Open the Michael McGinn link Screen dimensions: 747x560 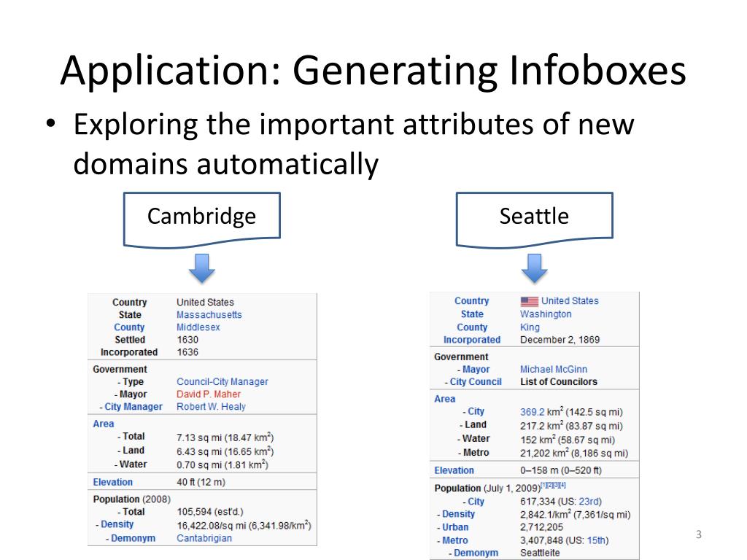(x=554, y=370)
